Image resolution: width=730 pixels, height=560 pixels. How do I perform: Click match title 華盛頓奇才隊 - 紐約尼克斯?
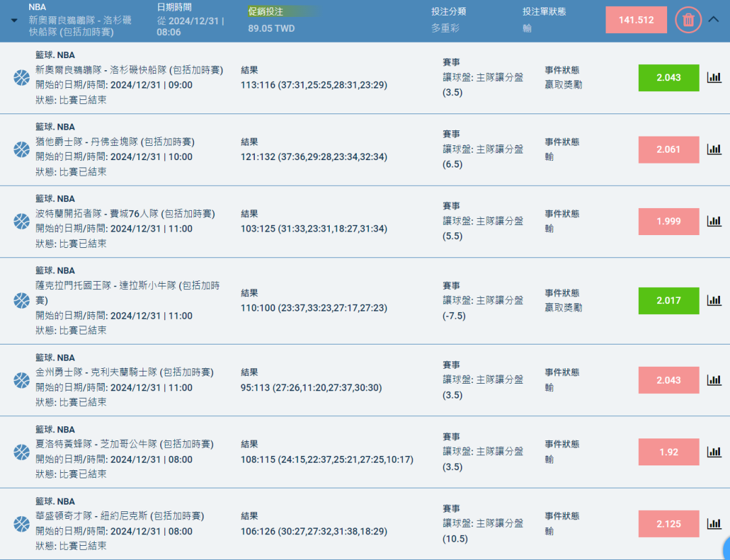pyautogui.click(x=120, y=516)
